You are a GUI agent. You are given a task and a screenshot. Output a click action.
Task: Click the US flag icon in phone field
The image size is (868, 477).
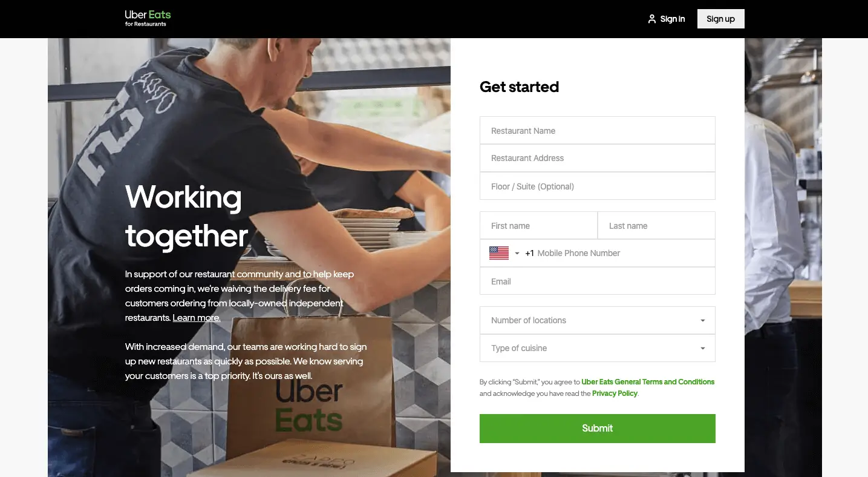coord(499,253)
